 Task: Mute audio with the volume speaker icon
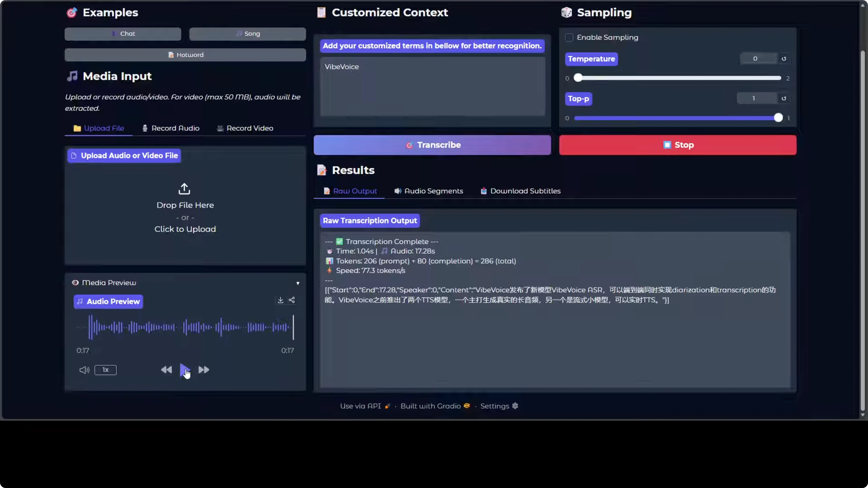(84, 370)
